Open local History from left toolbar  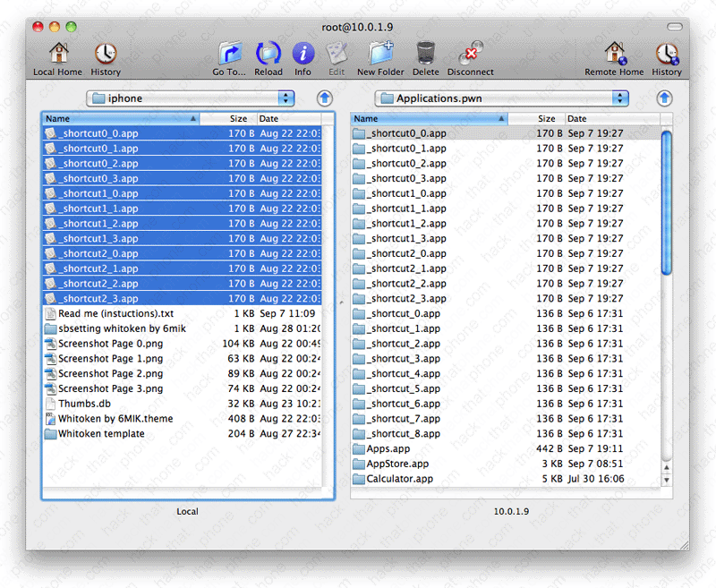[106, 55]
